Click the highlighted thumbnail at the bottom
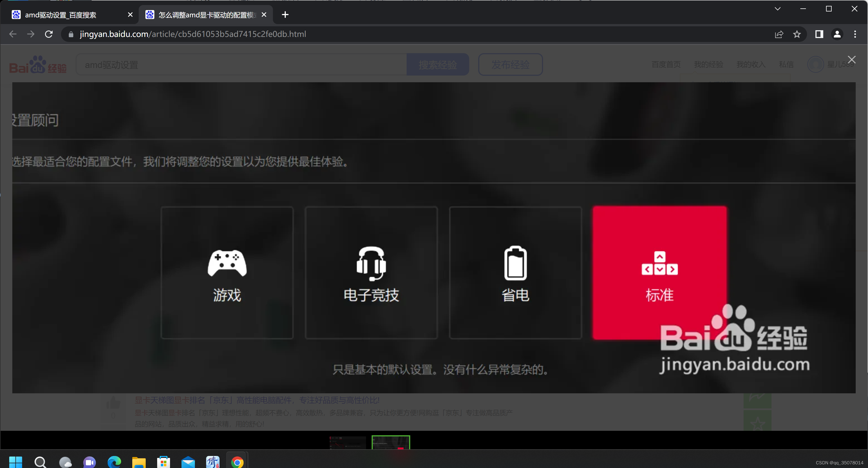Viewport: 868px width, 468px height. pos(391,445)
